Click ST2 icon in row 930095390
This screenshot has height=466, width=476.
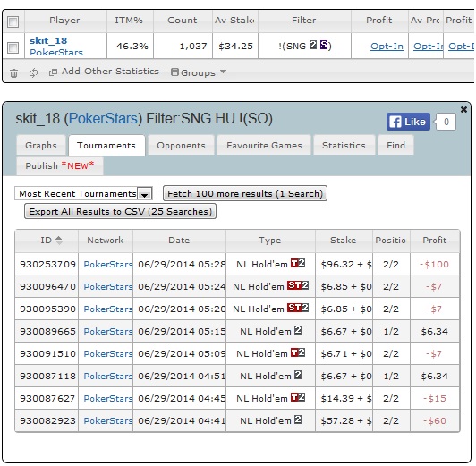click(x=298, y=308)
